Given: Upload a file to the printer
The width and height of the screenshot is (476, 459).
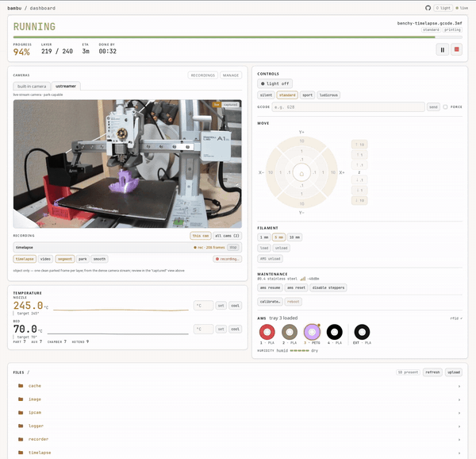Looking at the screenshot, I should click(454, 372).
